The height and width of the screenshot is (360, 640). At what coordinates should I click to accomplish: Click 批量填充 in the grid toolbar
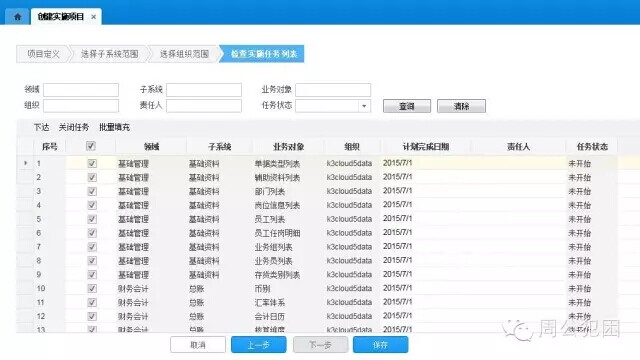click(114, 127)
